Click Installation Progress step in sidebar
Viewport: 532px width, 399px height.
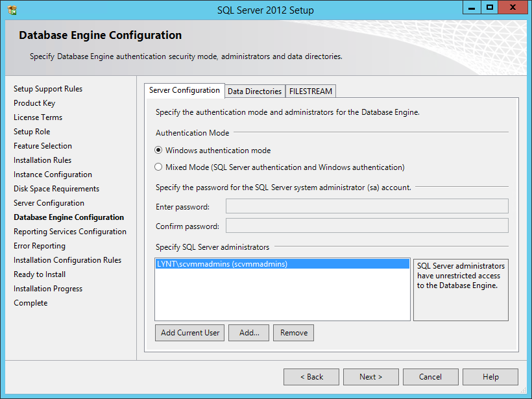coord(48,289)
